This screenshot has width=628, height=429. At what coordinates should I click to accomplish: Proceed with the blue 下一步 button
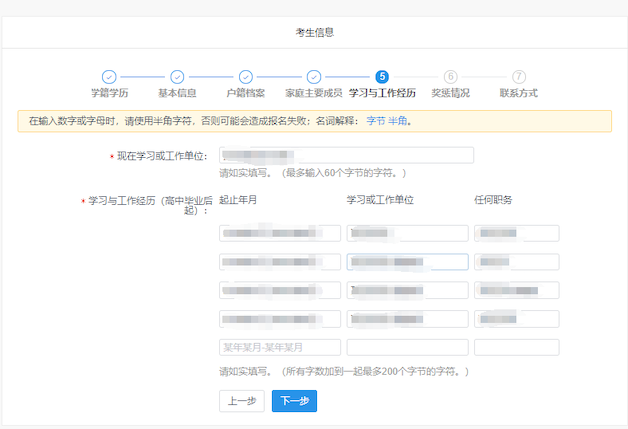tap(294, 400)
